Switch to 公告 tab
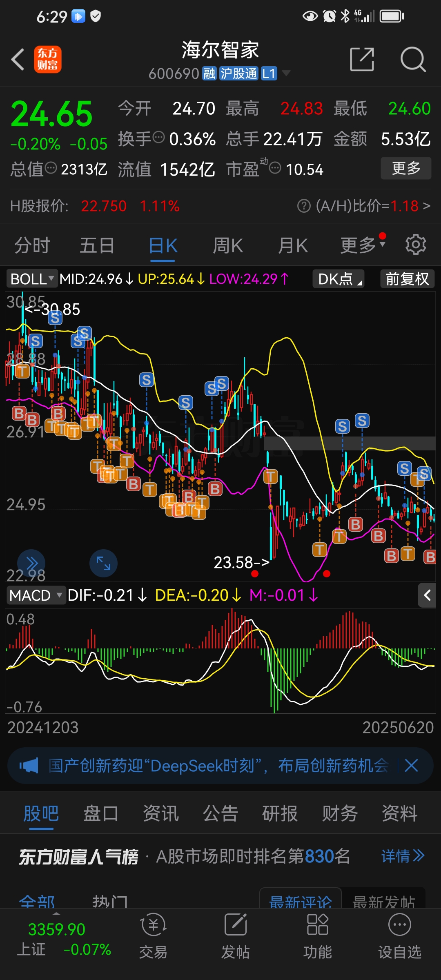 point(220,813)
